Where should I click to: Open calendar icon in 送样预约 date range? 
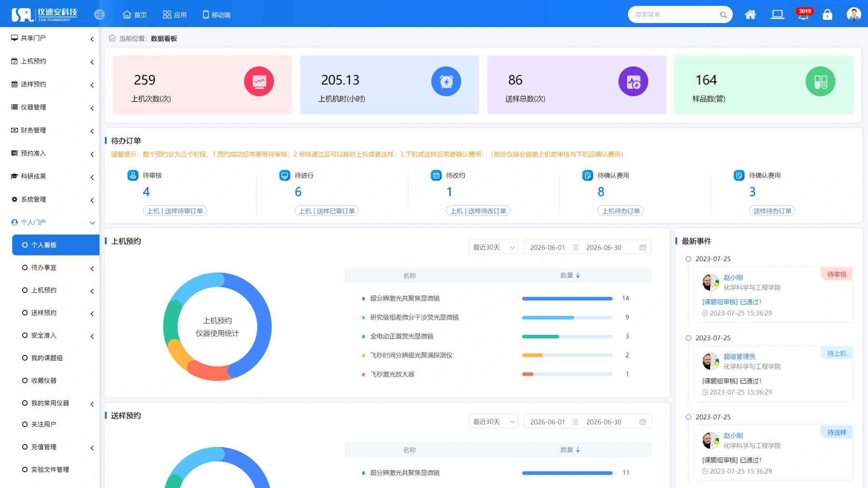point(643,422)
